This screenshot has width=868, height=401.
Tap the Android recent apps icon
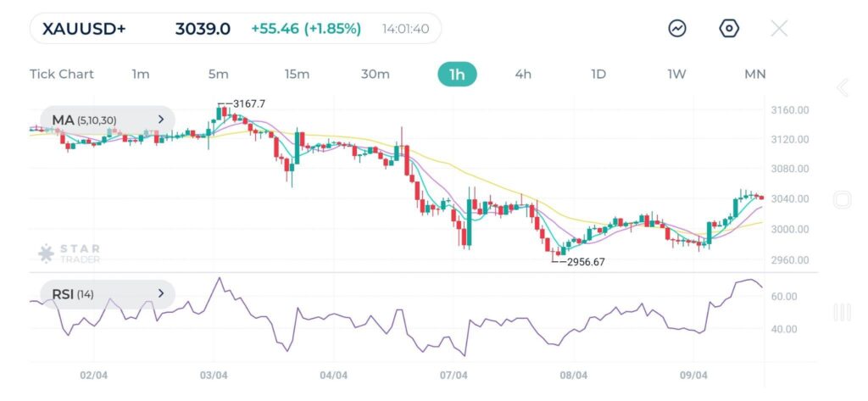pos(843,312)
